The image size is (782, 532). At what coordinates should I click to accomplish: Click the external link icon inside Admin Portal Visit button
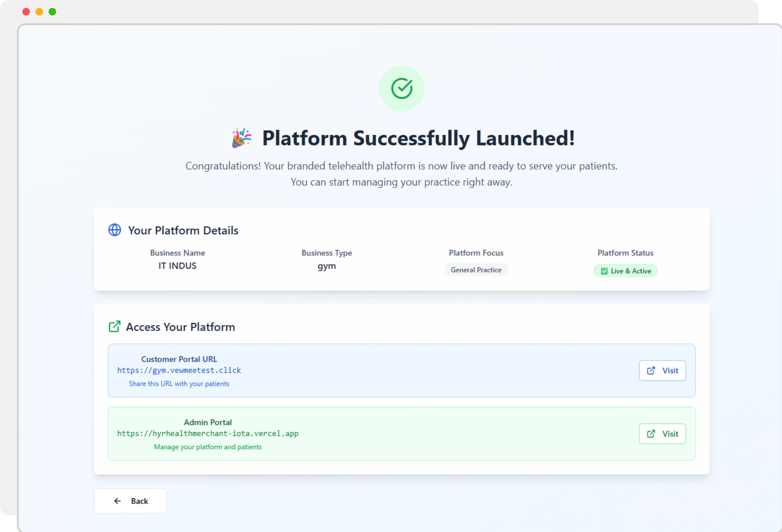point(652,433)
